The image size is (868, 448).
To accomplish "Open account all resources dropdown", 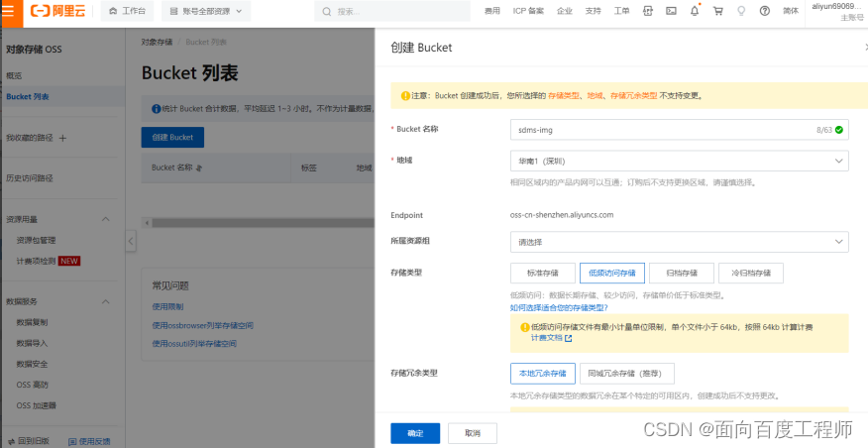I will pyautogui.click(x=206, y=11).
